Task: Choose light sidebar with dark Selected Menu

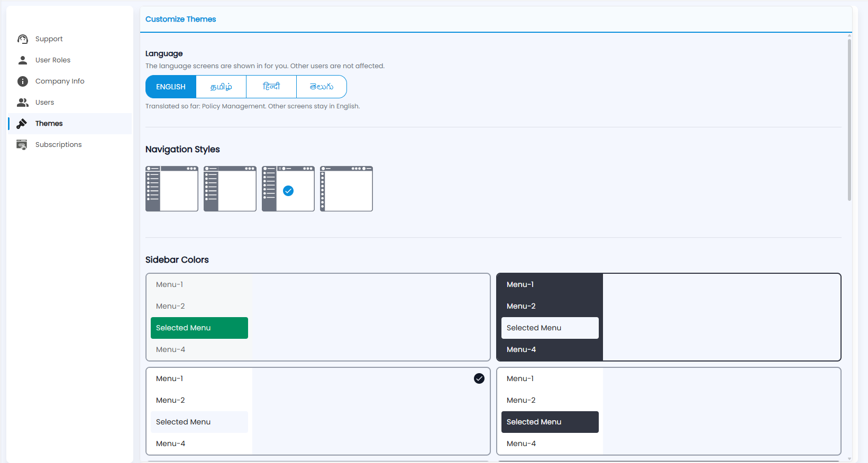Action: pyautogui.click(x=669, y=411)
